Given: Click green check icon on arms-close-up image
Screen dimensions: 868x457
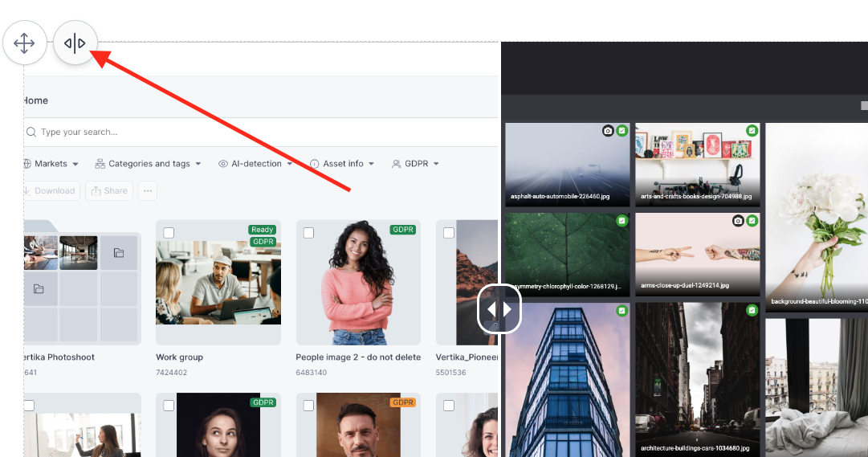Looking at the screenshot, I should point(752,220).
